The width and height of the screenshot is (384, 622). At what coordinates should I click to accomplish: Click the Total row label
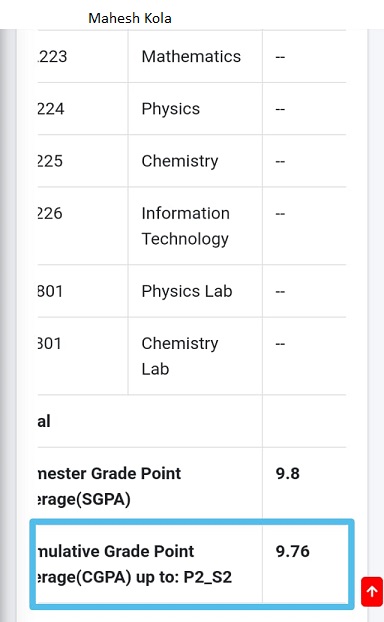[x=44, y=421]
